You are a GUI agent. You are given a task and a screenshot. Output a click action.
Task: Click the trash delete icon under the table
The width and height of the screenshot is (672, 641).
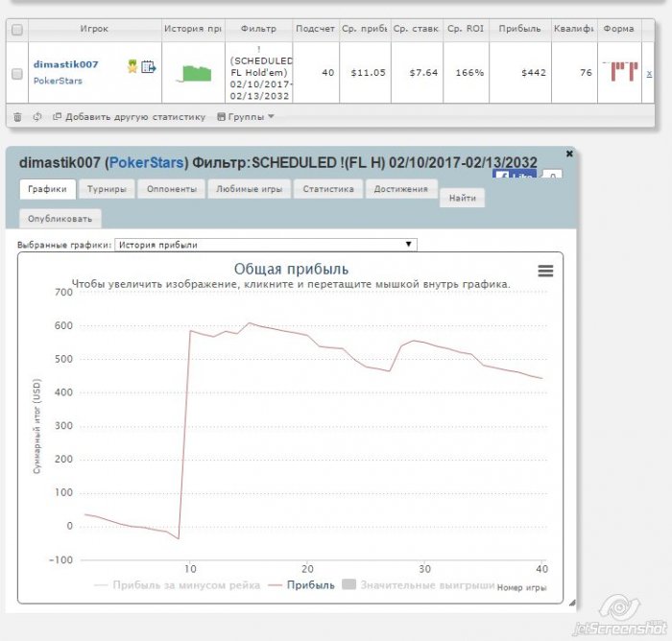[17, 116]
